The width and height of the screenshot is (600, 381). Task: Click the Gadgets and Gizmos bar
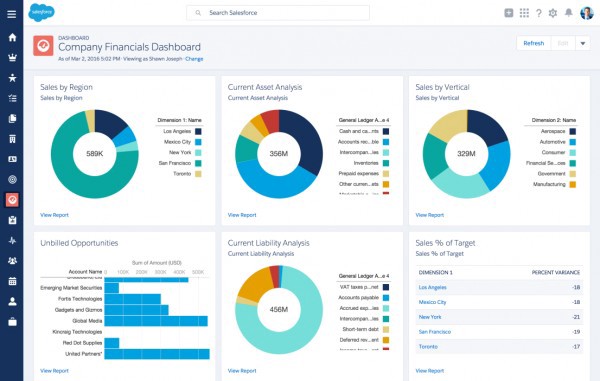pos(136,310)
